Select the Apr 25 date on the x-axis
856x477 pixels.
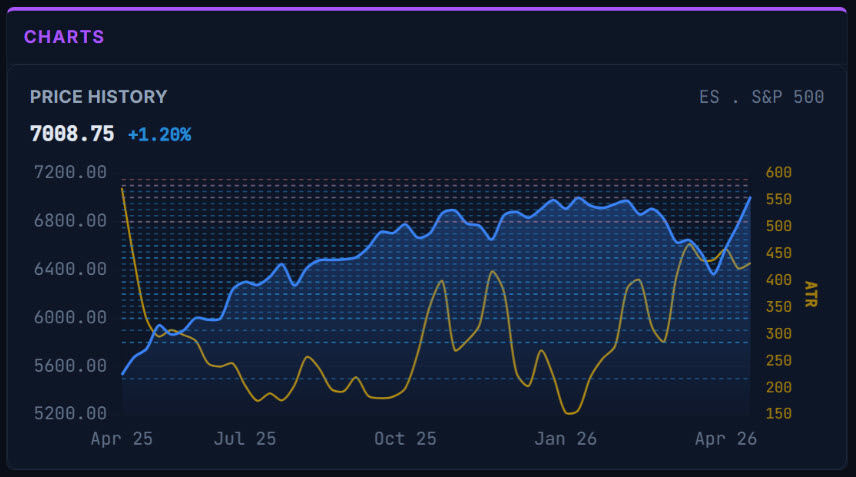coord(121,438)
